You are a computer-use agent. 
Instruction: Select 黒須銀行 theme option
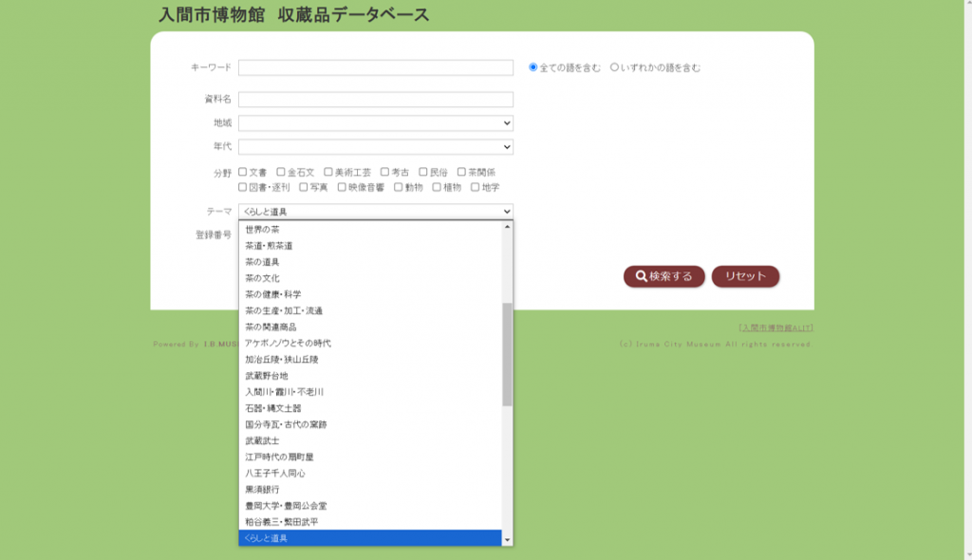(x=263, y=490)
